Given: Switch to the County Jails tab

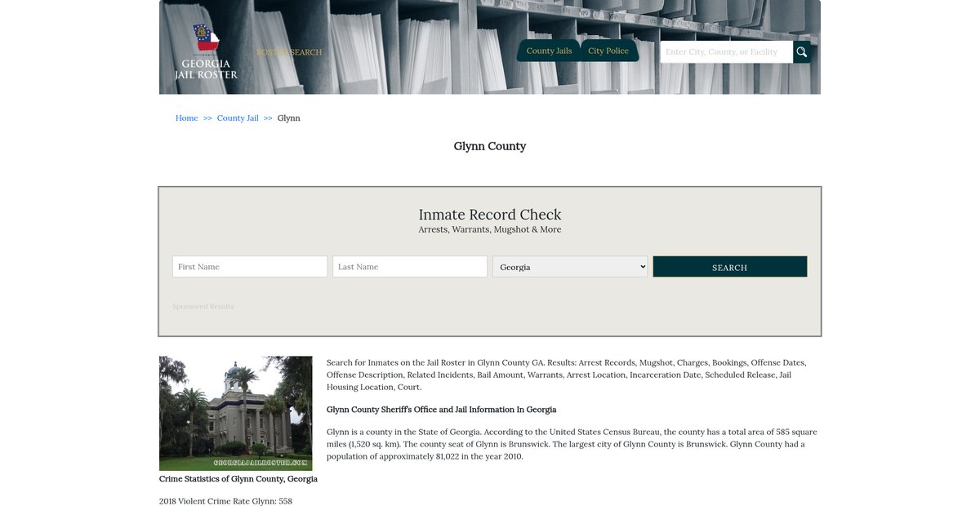Looking at the screenshot, I should pos(549,51).
